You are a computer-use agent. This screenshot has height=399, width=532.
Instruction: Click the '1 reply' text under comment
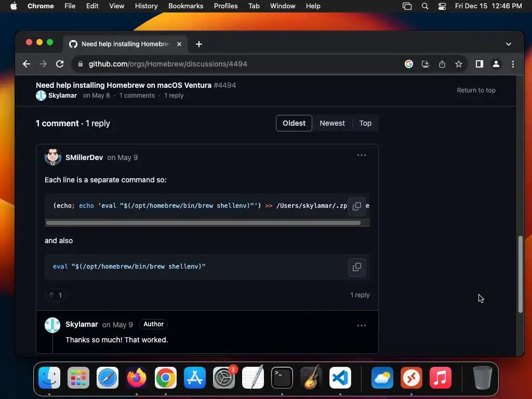click(x=360, y=295)
